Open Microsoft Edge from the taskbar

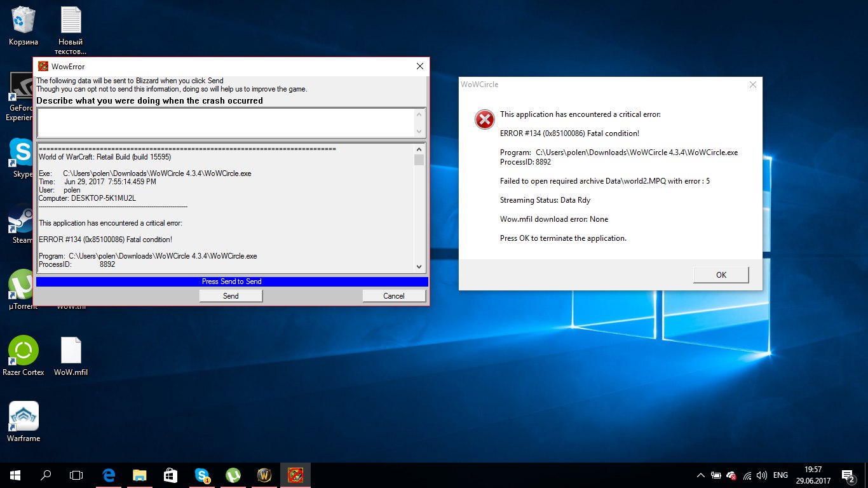109,475
